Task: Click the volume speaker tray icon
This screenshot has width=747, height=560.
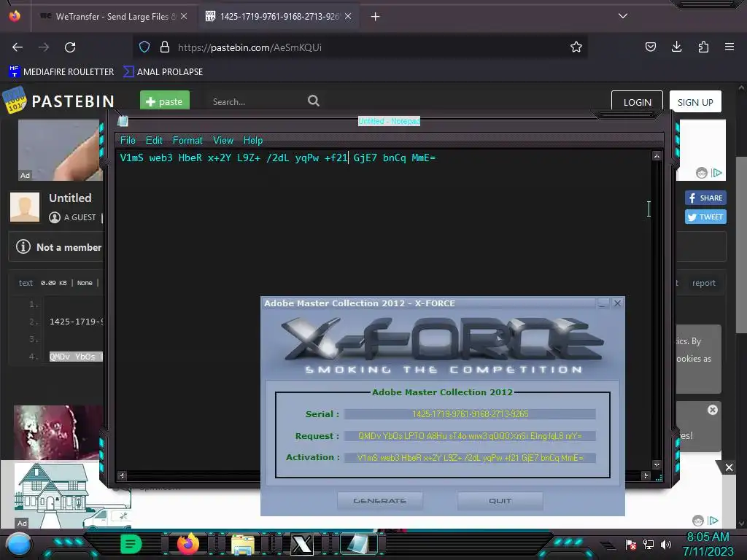Action: click(666, 544)
